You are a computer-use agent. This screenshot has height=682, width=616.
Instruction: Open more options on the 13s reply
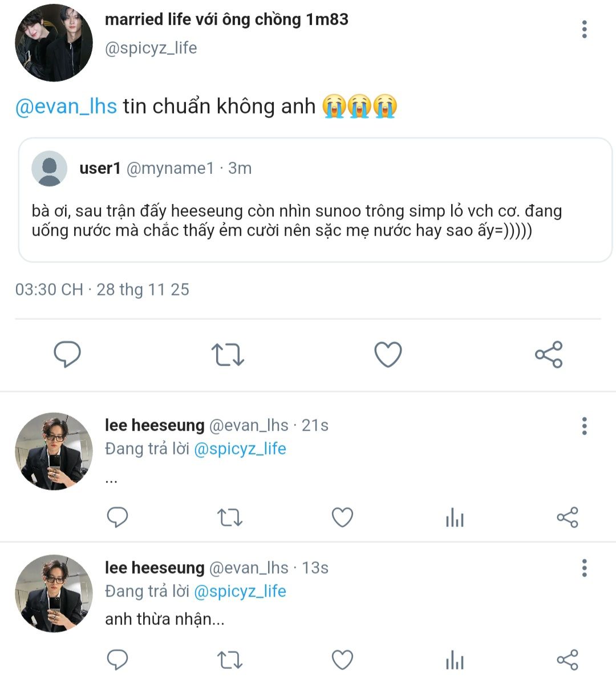click(584, 568)
